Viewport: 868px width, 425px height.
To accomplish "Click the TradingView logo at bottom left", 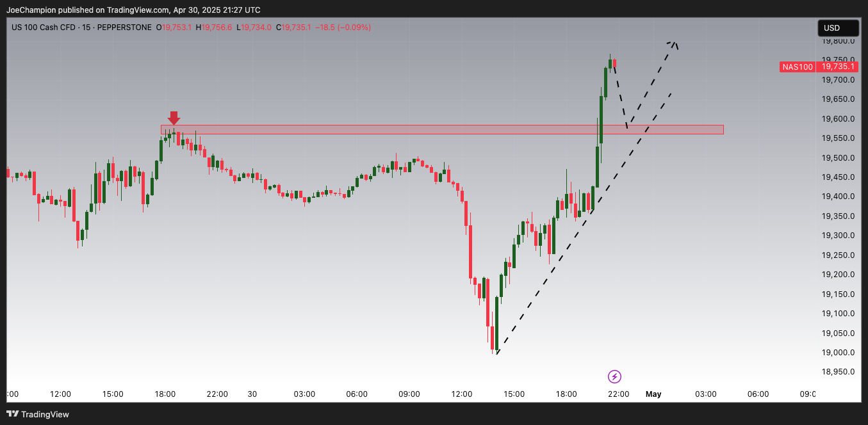I will (38, 414).
